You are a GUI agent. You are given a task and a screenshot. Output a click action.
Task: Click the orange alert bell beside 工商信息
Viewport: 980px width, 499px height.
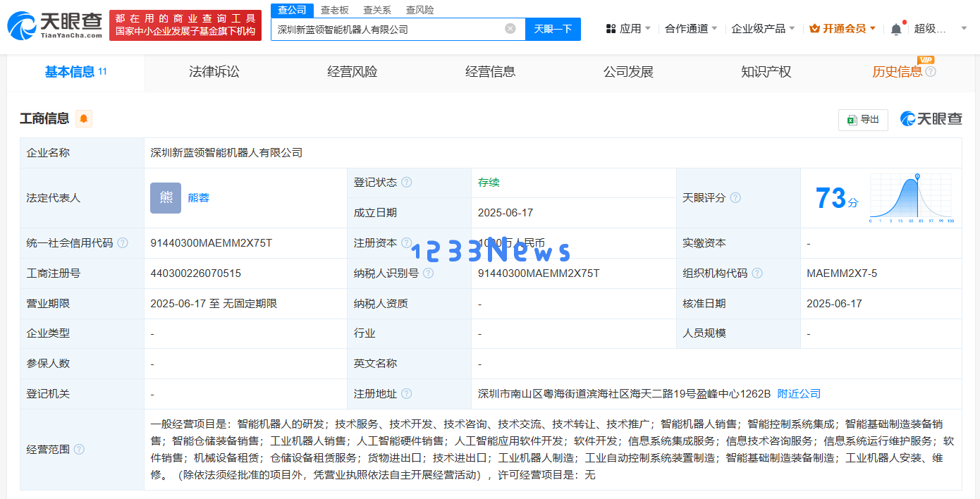pyautogui.click(x=84, y=118)
